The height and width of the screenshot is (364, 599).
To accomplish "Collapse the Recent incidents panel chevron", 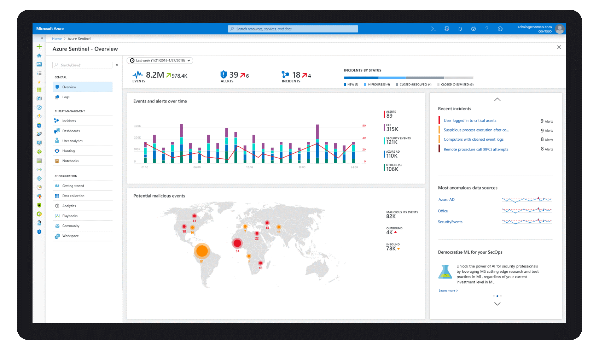I will pos(498,99).
